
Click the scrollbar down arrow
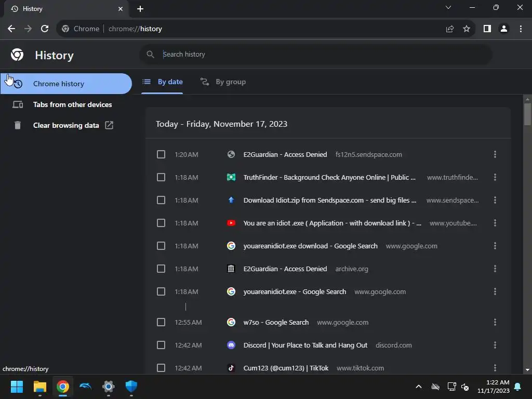pos(527,370)
